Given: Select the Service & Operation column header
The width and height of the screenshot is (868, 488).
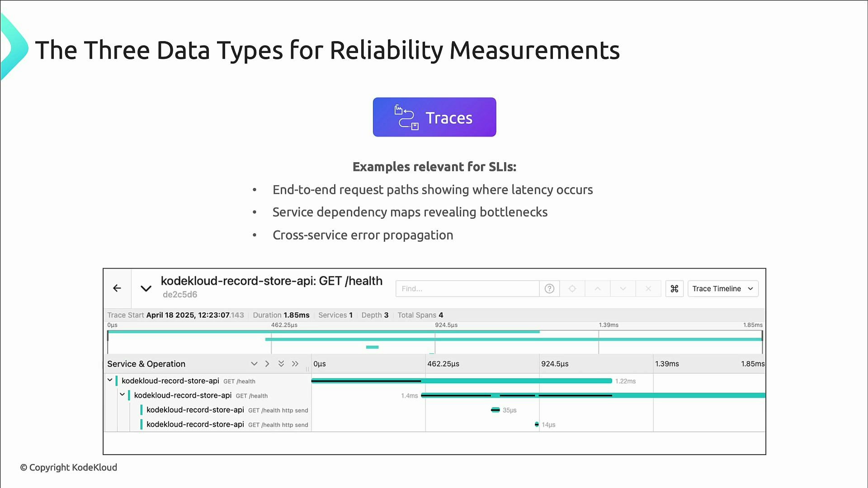Looking at the screenshot, I should click(x=146, y=364).
